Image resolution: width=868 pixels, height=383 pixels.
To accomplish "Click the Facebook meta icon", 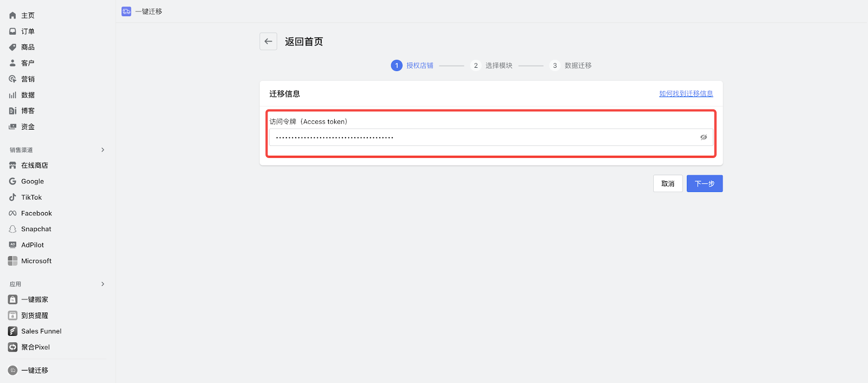I will pyautogui.click(x=12, y=213).
